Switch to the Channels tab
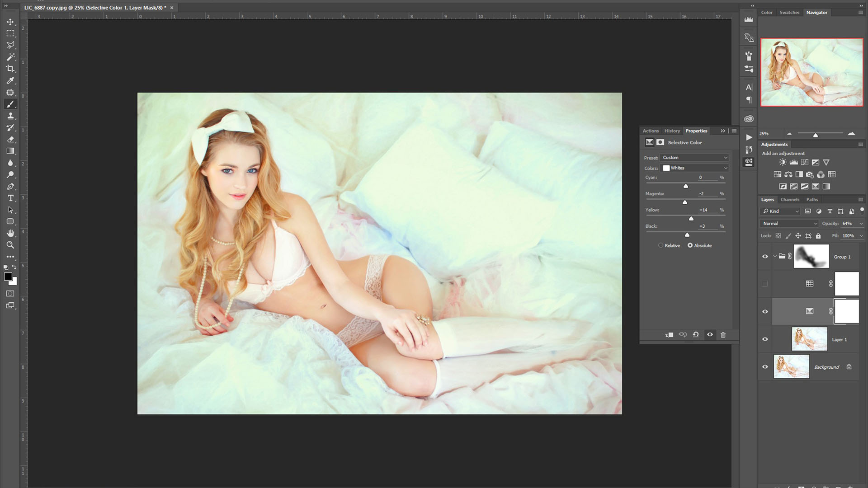Viewport: 868px width, 488px height. pos(790,199)
